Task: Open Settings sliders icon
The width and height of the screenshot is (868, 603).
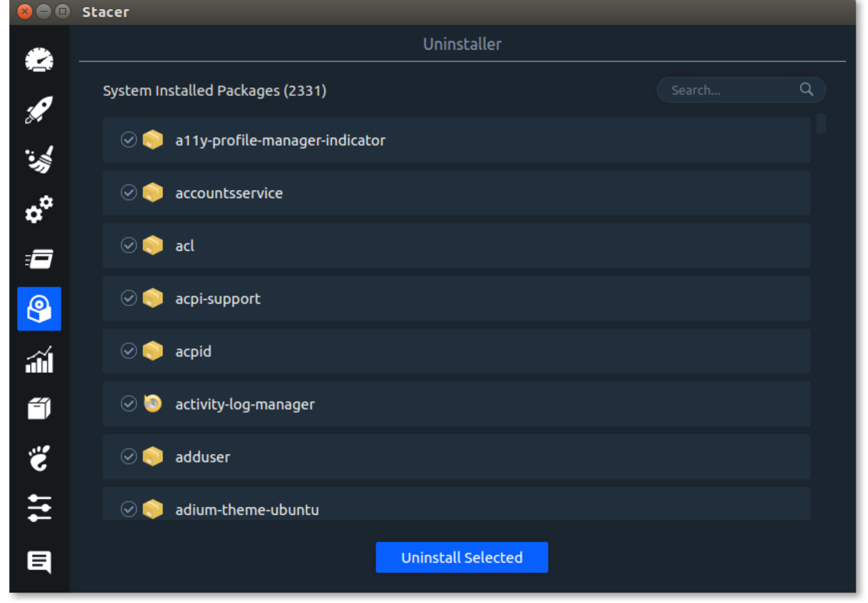Action: pos(39,508)
